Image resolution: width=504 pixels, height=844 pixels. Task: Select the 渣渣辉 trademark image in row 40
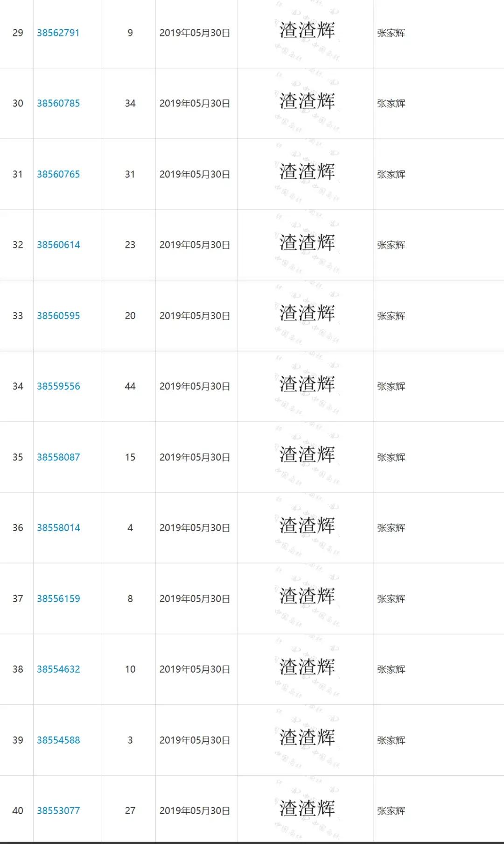pos(307,809)
